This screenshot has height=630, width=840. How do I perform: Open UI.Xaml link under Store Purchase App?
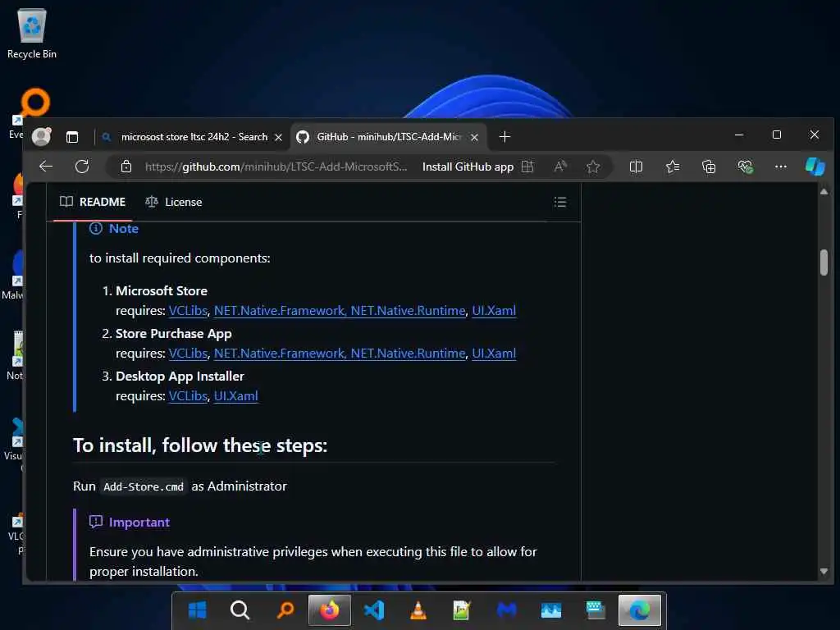(494, 354)
